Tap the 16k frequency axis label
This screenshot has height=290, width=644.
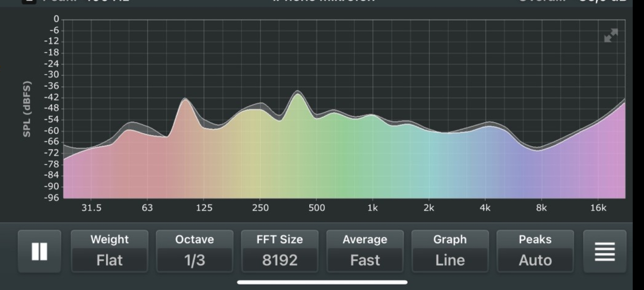[x=598, y=208]
